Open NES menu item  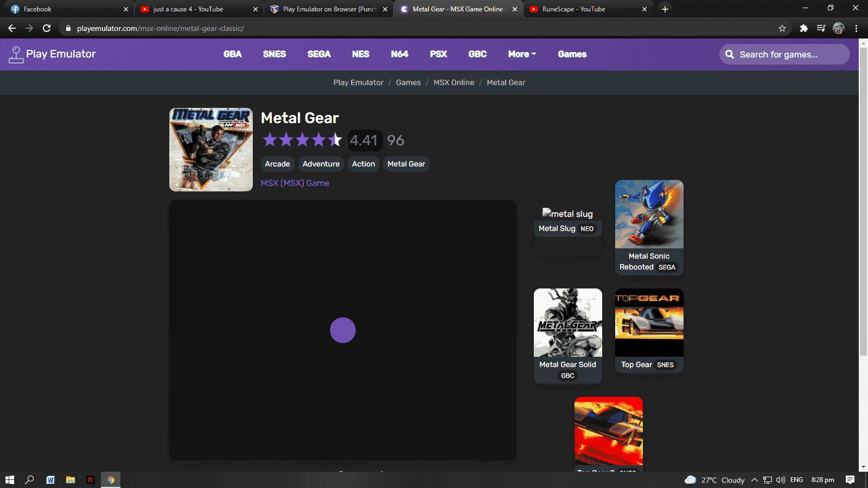coord(361,54)
